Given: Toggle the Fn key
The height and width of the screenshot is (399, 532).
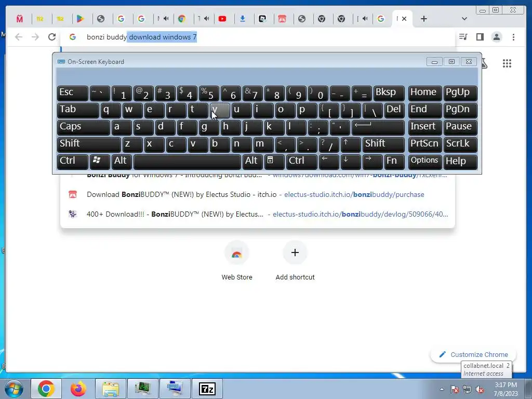Looking at the screenshot, I should tap(394, 162).
